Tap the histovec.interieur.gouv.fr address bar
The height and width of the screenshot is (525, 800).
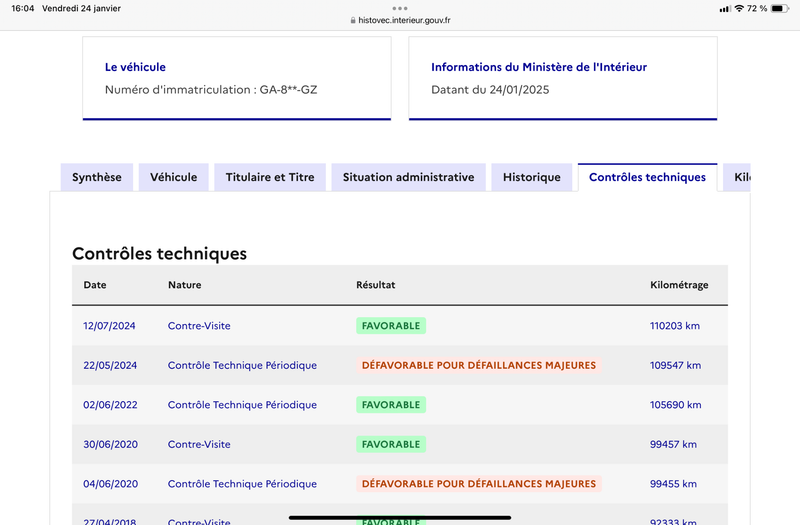click(x=400, y=20)
